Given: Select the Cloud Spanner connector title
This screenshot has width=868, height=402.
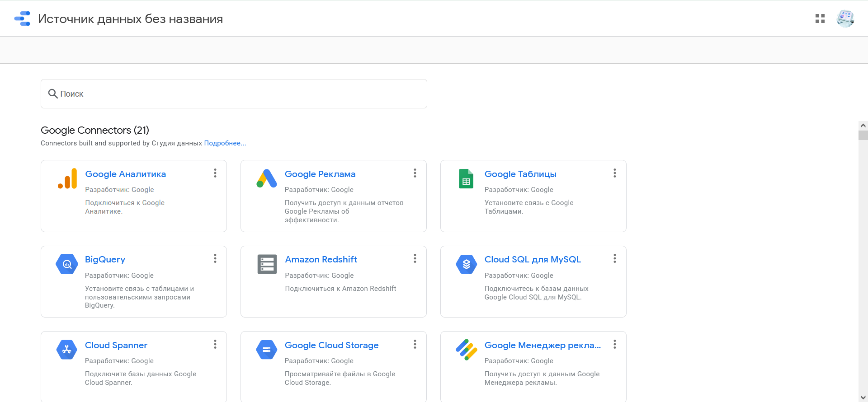Looking at the screenshot, I should coord(116,345).
